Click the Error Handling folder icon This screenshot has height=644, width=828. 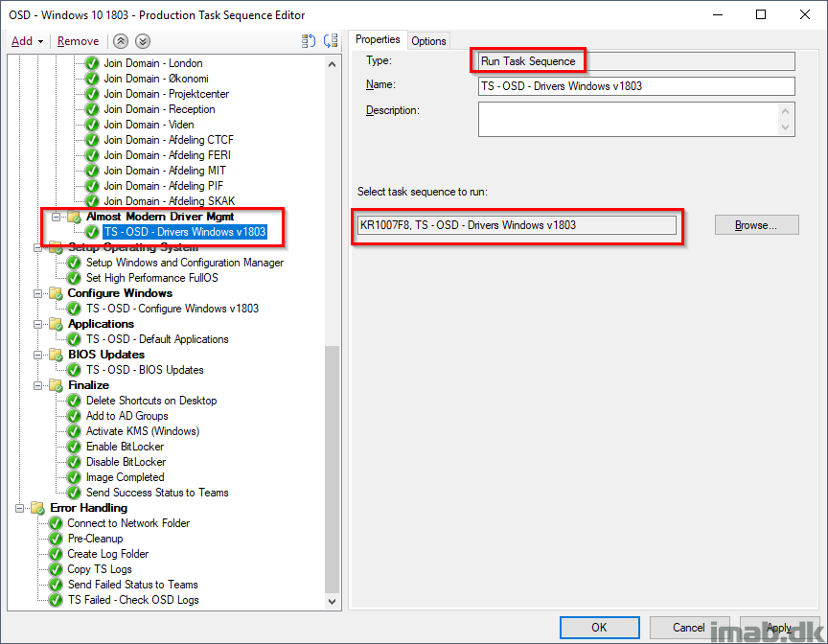(x=37, y=508)
